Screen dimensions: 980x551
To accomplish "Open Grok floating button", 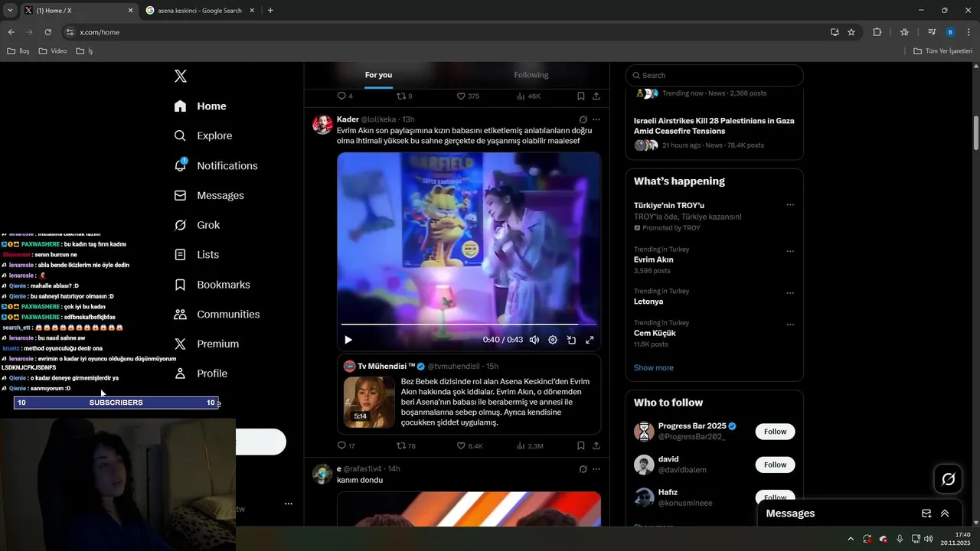I will pos(948,479).
